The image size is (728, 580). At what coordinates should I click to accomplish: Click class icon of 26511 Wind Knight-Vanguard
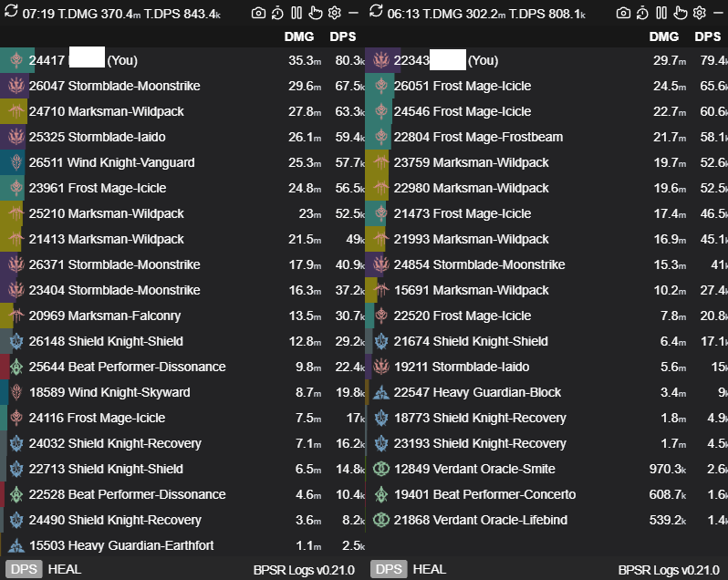click(16, 162)
